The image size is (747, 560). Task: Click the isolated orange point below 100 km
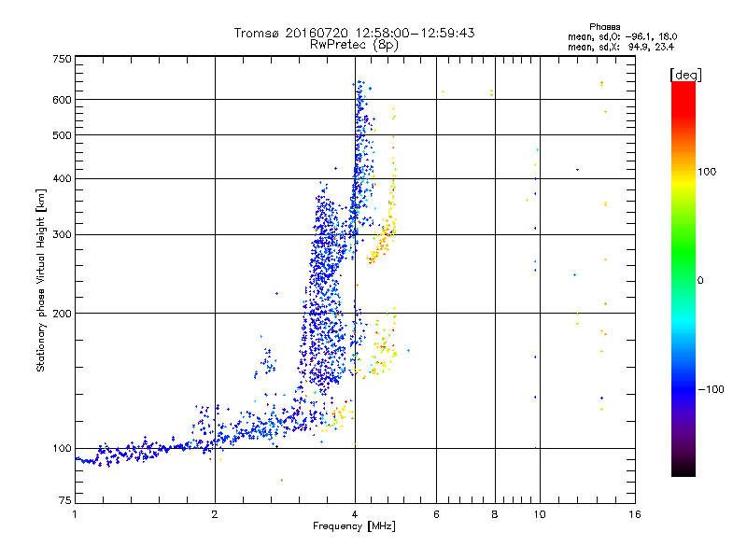coord(282,480)
